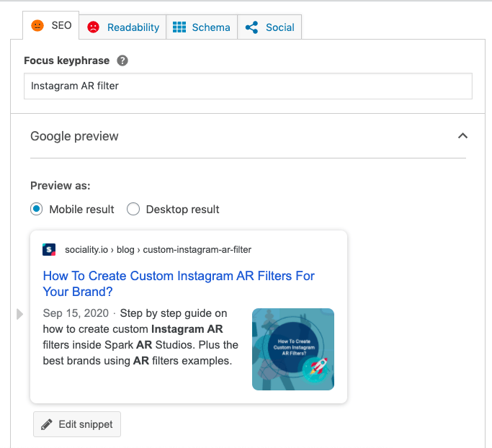The image size is (492, 448).
Task: Open the preview title How To Create Custom Instagram
Action: tap(179, 284)
